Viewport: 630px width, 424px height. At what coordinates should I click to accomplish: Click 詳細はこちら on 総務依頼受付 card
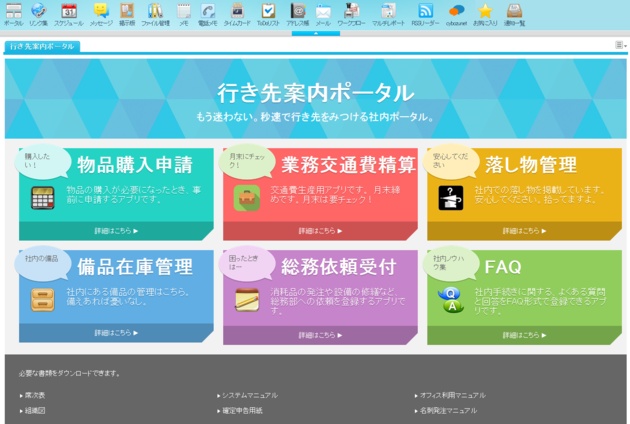320,335
